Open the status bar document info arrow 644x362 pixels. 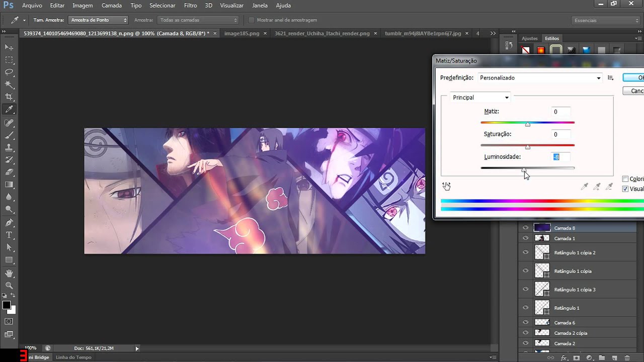pos(137,348)
